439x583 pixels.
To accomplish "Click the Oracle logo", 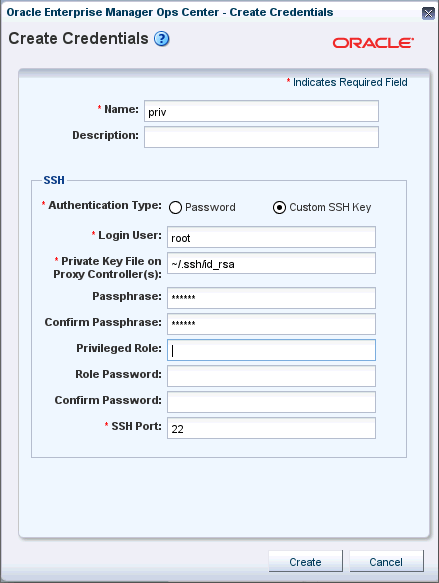I will pos(373,43).
